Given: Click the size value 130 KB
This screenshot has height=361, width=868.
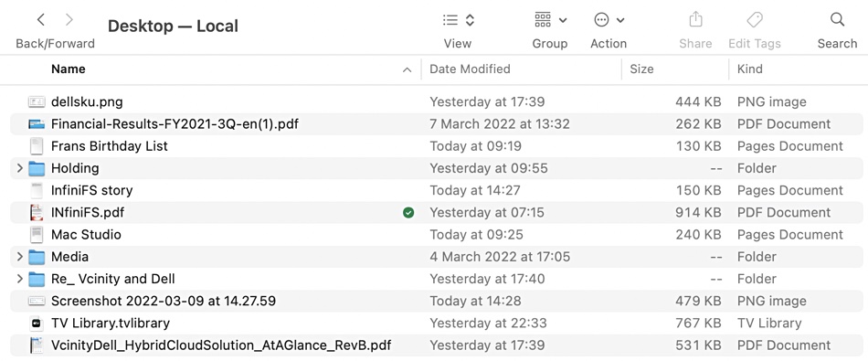Looking at the screenshot, I should click(698, 146).
